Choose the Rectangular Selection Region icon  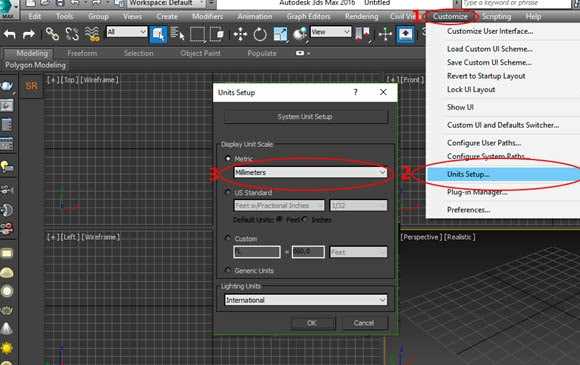(197, 34)
